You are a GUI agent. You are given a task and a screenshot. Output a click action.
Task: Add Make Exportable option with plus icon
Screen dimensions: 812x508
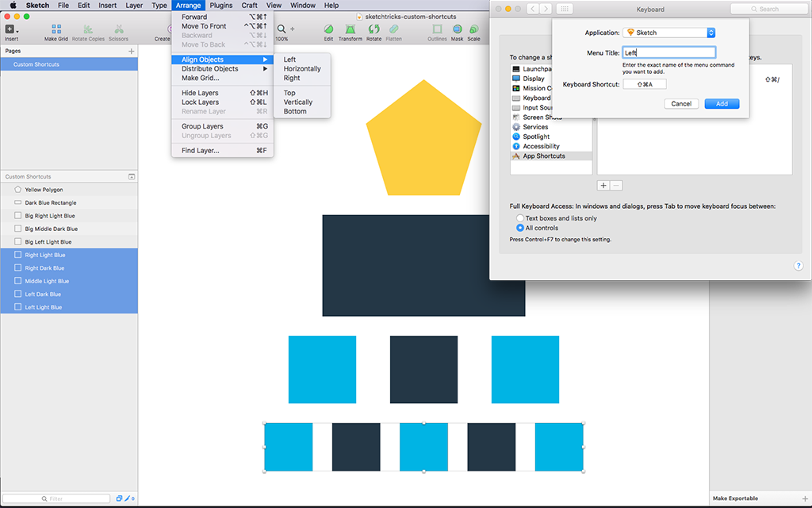coord(805,498)
